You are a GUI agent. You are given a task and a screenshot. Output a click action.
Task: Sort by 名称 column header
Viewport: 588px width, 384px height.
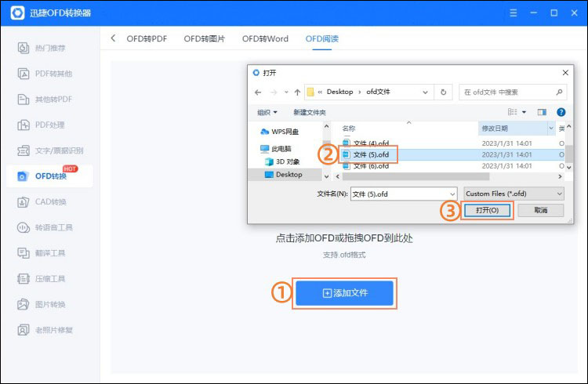pyautogui.click(x=349, y=129)
